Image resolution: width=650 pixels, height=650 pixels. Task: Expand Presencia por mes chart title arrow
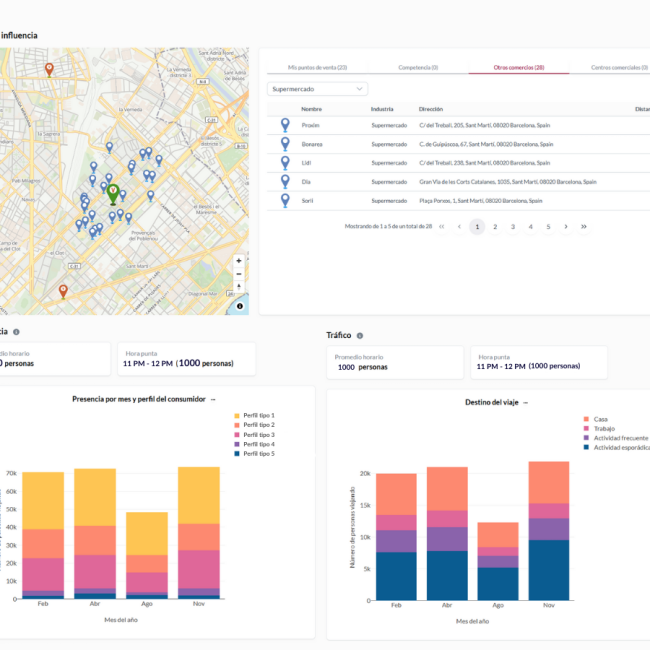(x=213, y=399)
